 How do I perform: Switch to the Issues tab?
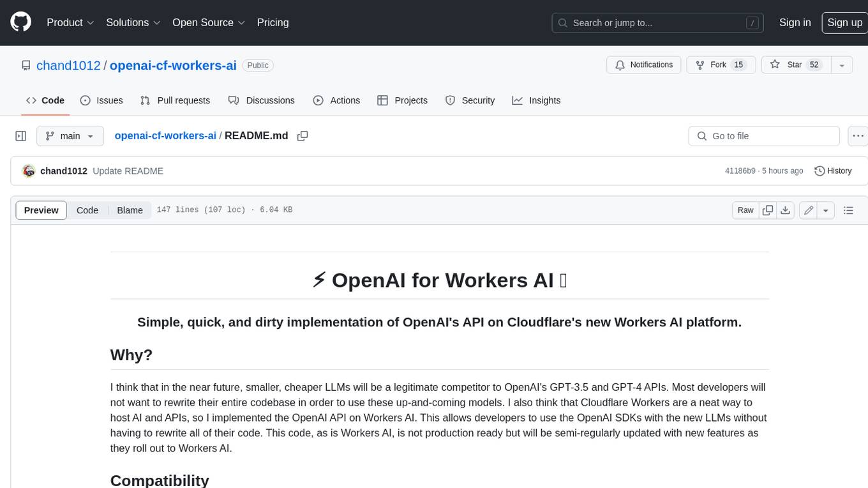tap(101, 100)
